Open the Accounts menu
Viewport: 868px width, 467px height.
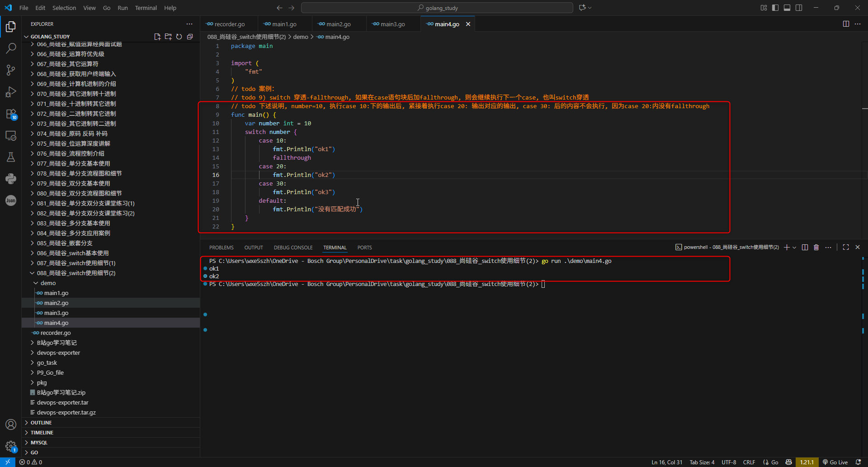[x=11, y=424]
